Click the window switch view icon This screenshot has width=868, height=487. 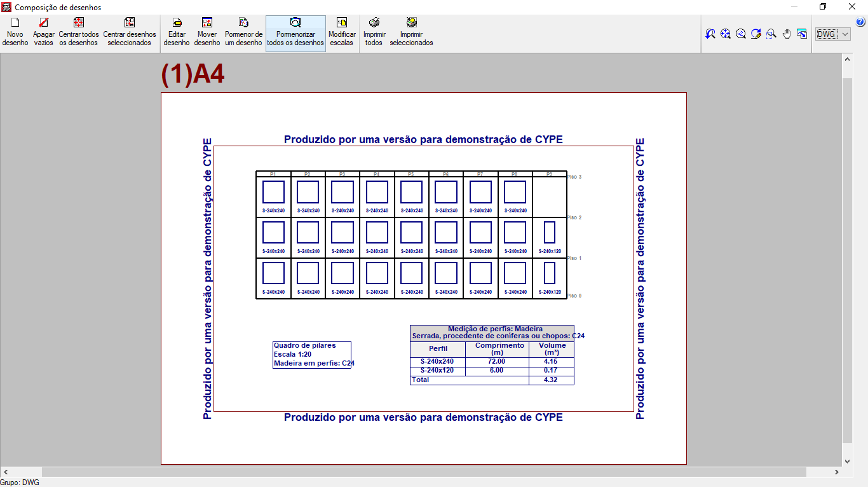click(802, 34)
